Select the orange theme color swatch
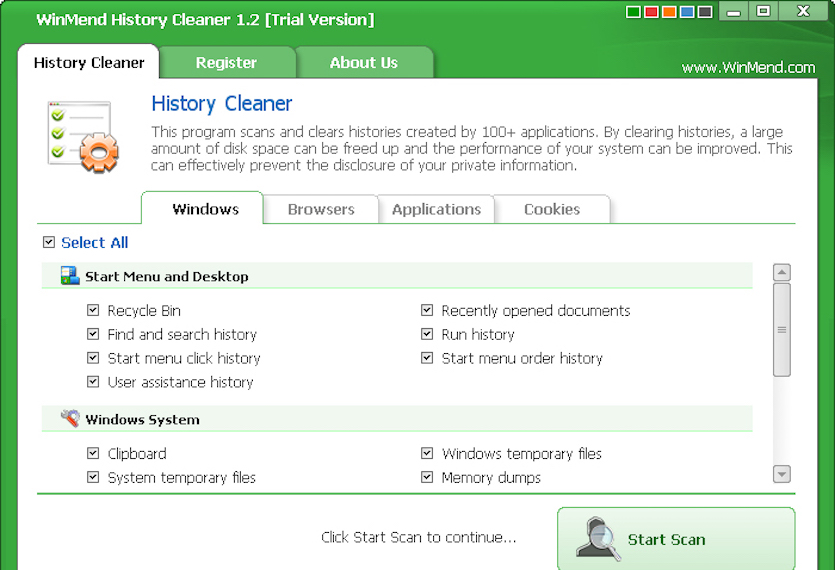The image size is (835, 570). pos(669,12)
